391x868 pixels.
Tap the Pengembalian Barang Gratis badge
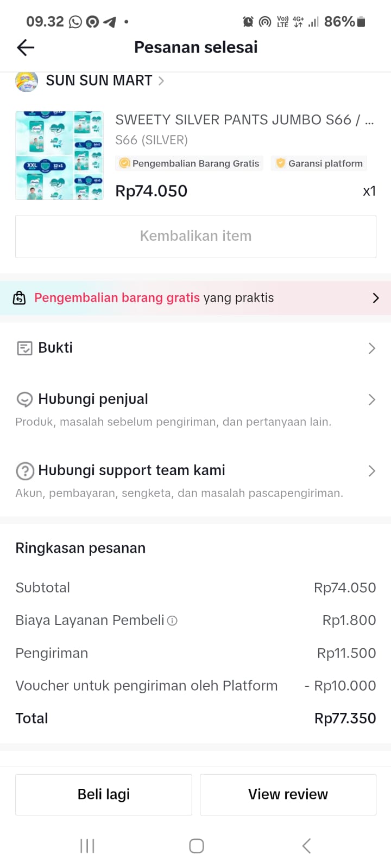pyautogui.click(x=189, y=163)
